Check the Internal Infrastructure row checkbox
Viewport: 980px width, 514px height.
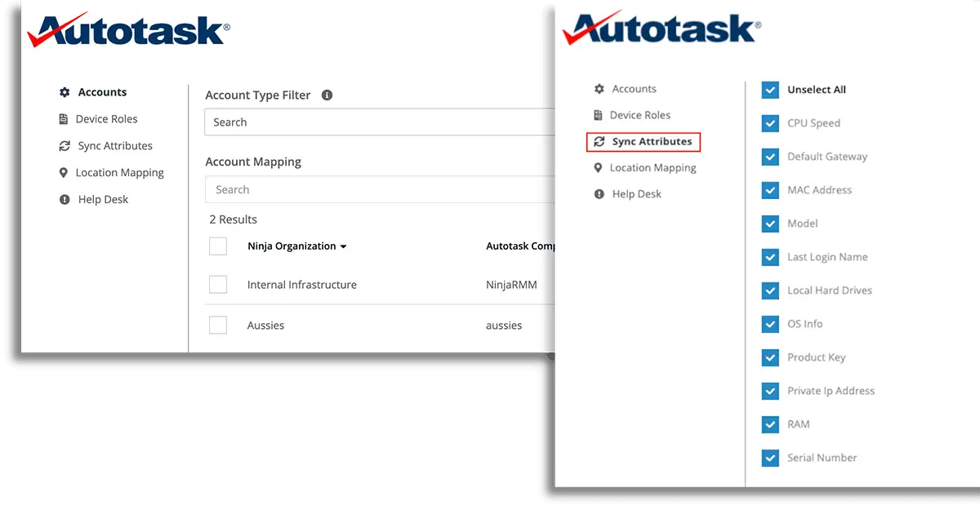(x=218, y=285)
